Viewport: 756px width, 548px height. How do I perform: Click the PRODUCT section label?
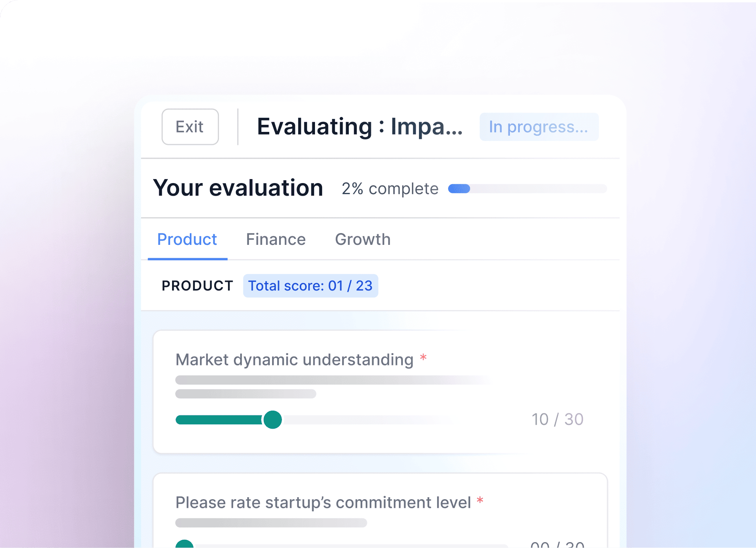coord(197,286)
